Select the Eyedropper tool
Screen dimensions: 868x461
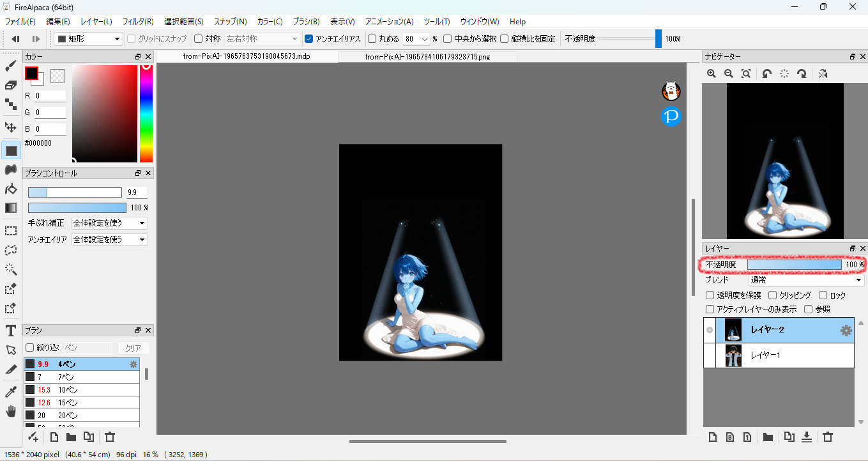11,391
